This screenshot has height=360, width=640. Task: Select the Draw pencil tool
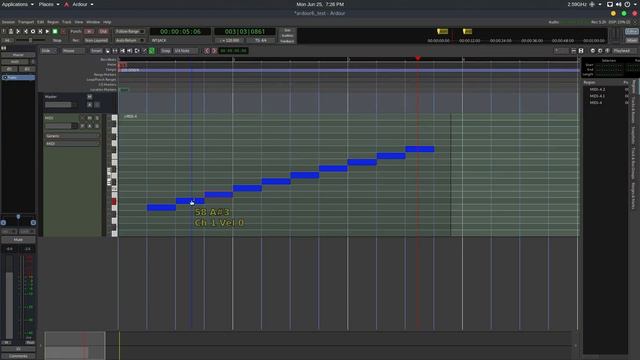coord(144,51)
